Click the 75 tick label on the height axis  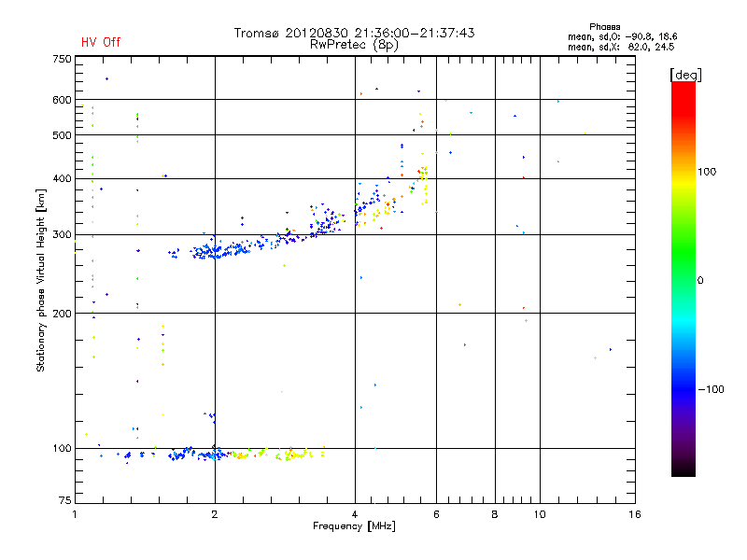64,502
